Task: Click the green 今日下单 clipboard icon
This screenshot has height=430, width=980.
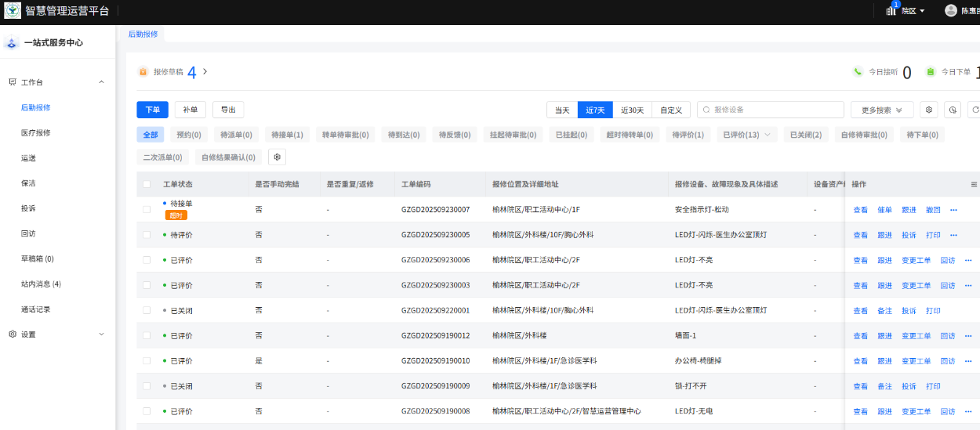Action: (x=931, y=72)
